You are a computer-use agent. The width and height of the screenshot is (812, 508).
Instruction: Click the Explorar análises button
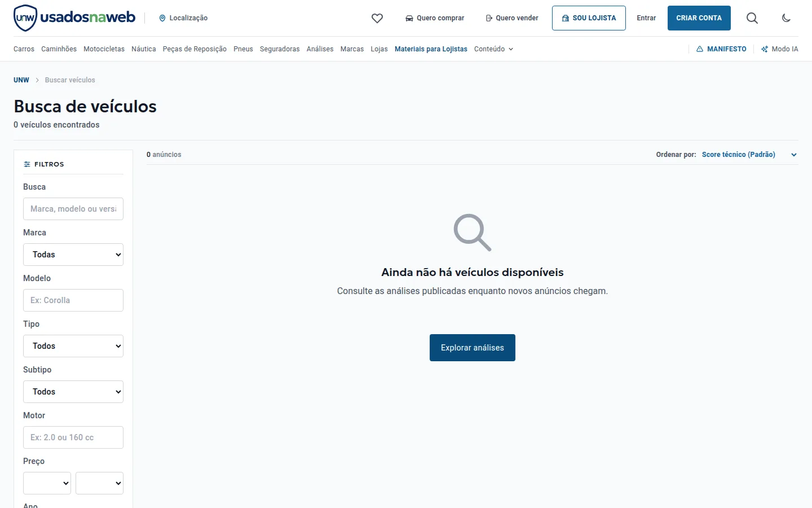click(473, 348)
